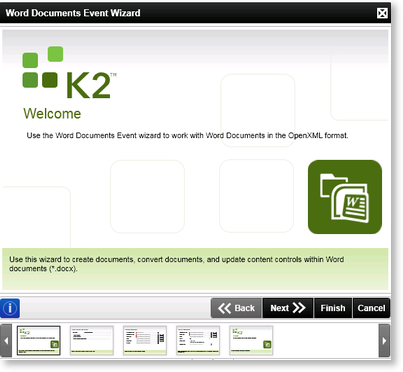Image resolution: width=403 pixels, height=372 pixels.
Task: Click the Welcome heading text
Action: click(x=52, y=114)
